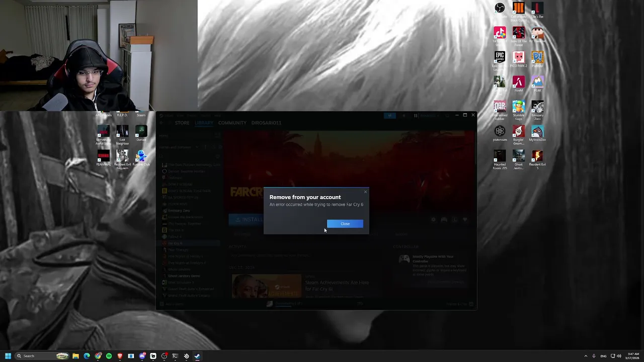The height and width of the screenshot is (362, 644).
Task: Select the One-armed robber desktop icon
Action: pos(500,110)
